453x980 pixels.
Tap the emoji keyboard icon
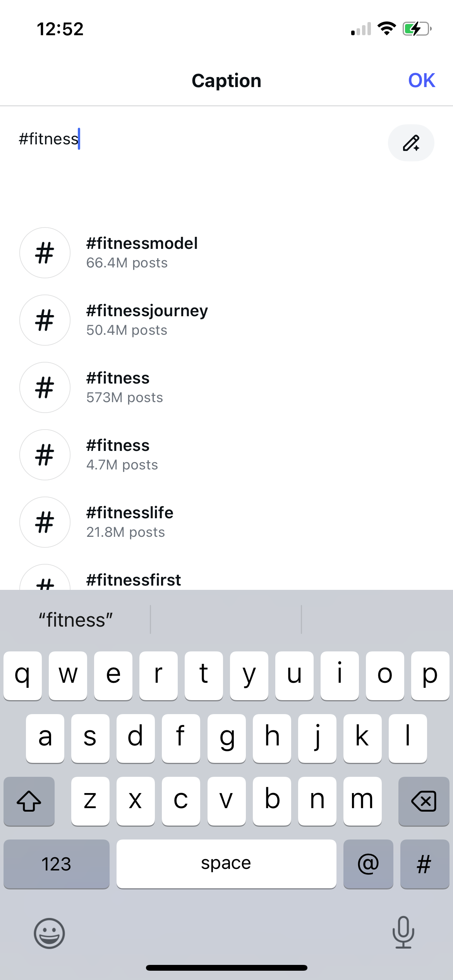pyautogui.click(x=49, y=933)
